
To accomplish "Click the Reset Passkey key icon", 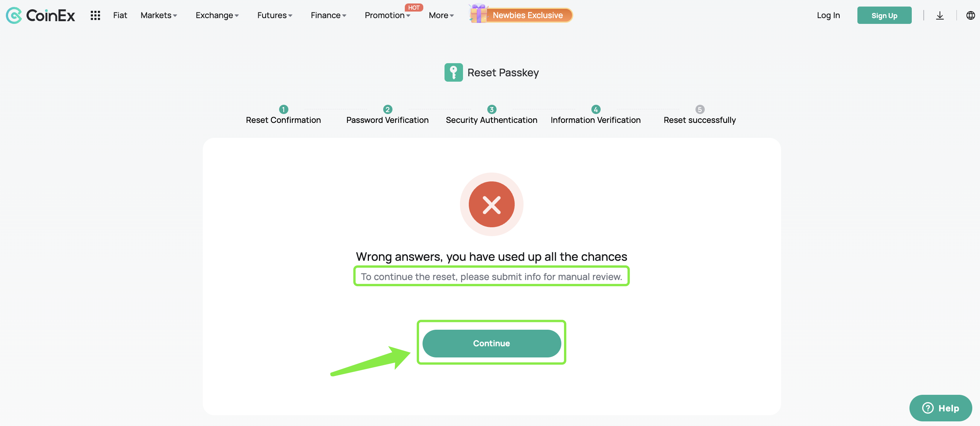I will tap(453, 72).
